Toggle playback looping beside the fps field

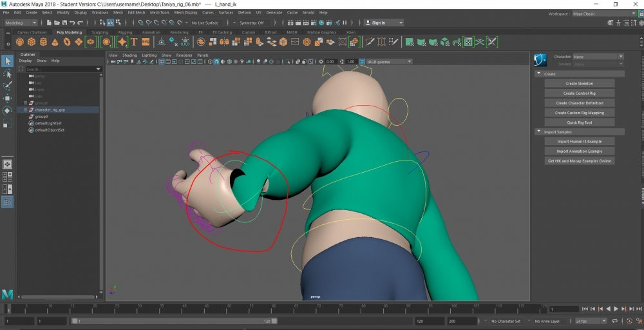coord(614,320)
